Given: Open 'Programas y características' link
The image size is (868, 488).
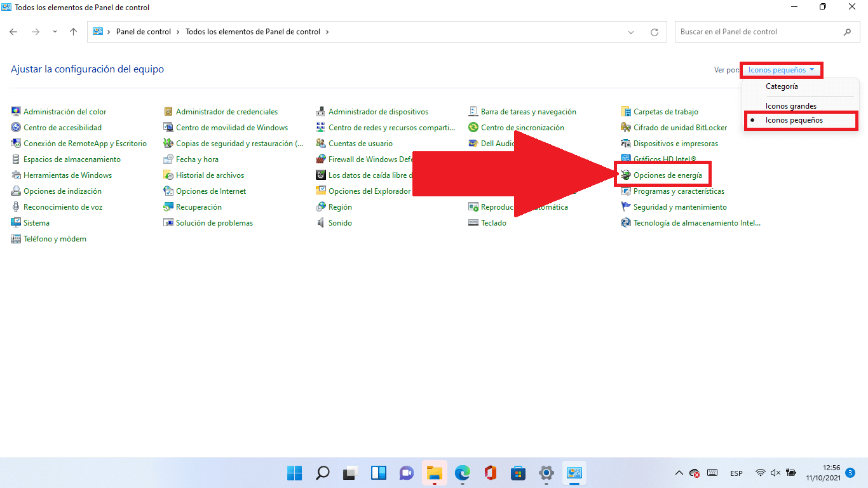Looking at the screenshot, I should click(x=679, y=191).
